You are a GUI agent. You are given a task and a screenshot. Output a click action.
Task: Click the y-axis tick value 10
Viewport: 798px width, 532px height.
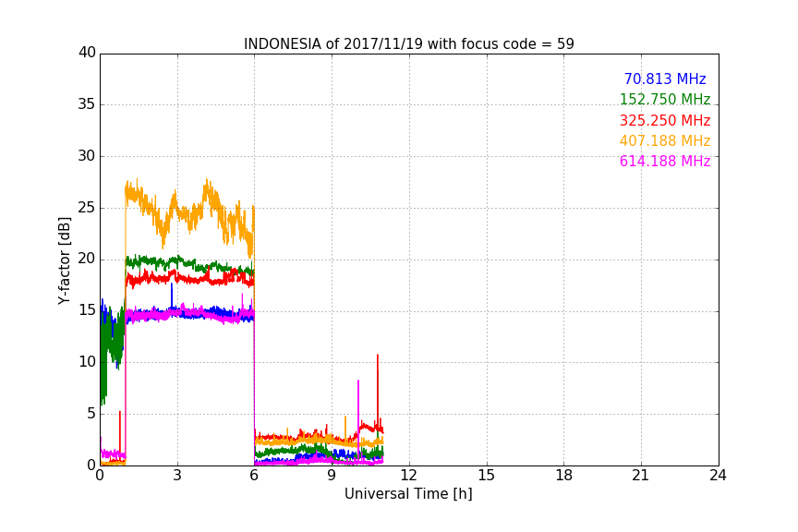click(x=87, y=362)
